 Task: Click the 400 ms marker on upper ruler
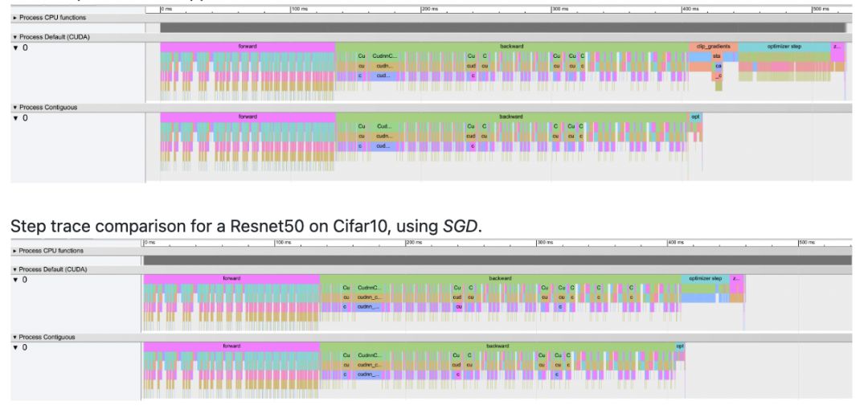690,9
